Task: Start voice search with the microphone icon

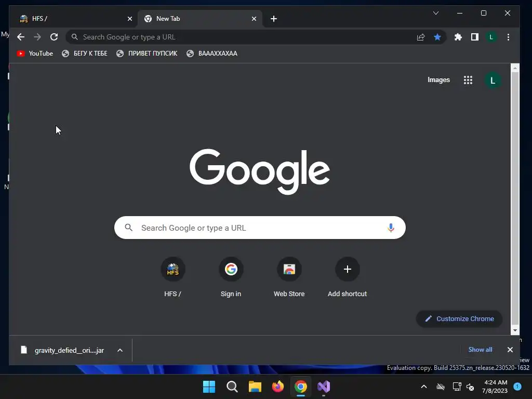Action: (x=391, y=228)
